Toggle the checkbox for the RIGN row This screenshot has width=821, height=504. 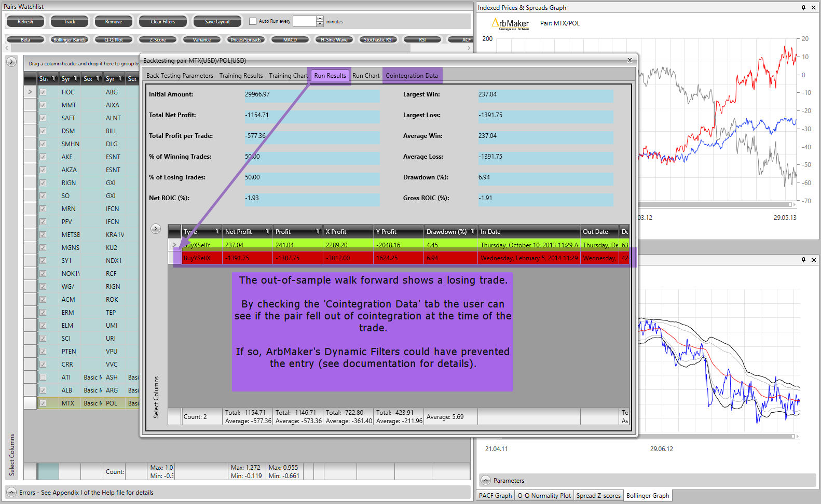43,183
